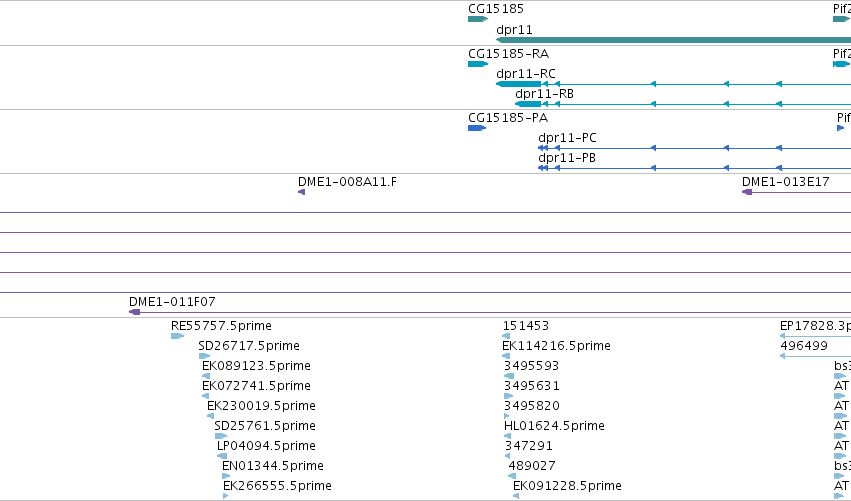
Task: Select the CG15185 gene arrow glyph
Action: (x=478, y=19)
